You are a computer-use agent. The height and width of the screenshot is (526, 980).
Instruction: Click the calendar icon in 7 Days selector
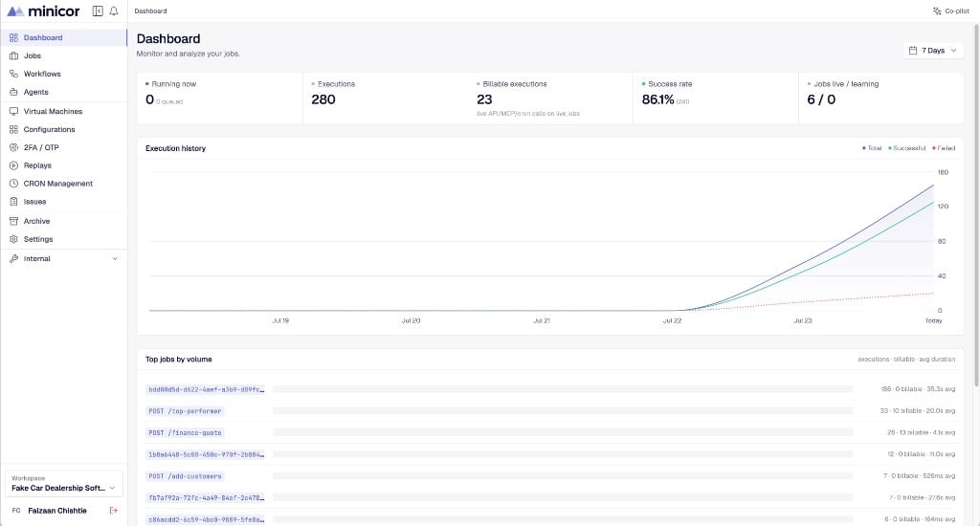(x=913, y=51)
